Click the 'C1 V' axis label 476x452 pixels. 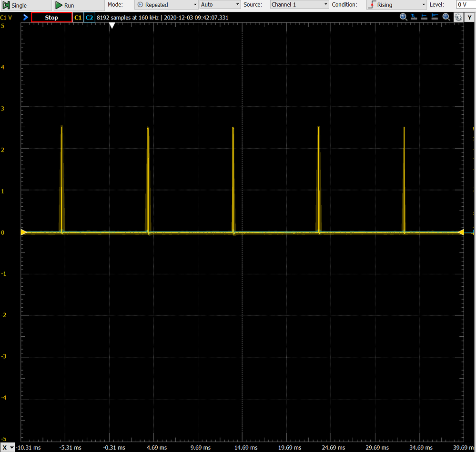(x=6, y=18)
